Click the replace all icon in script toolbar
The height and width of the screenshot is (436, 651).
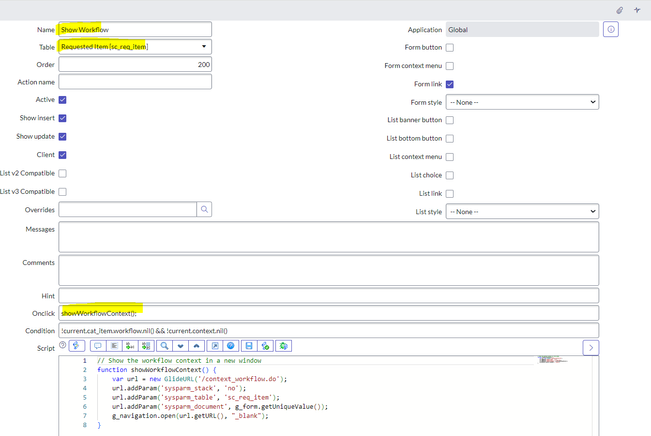[x=146, y=346]
